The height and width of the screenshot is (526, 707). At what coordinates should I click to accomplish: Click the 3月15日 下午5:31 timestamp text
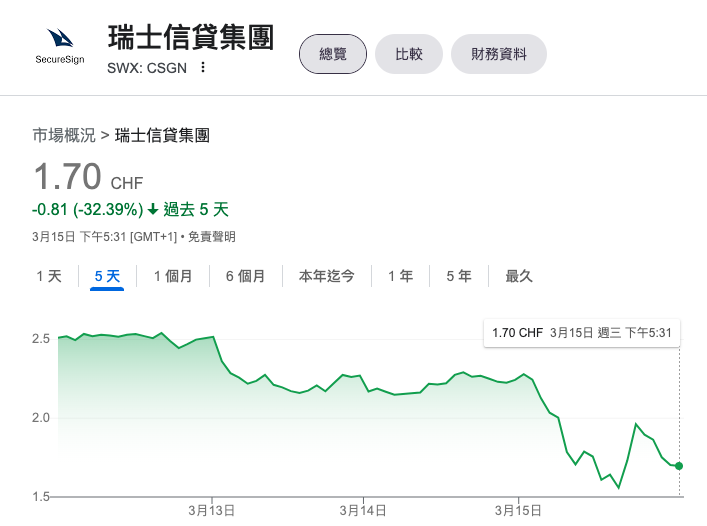79,237
